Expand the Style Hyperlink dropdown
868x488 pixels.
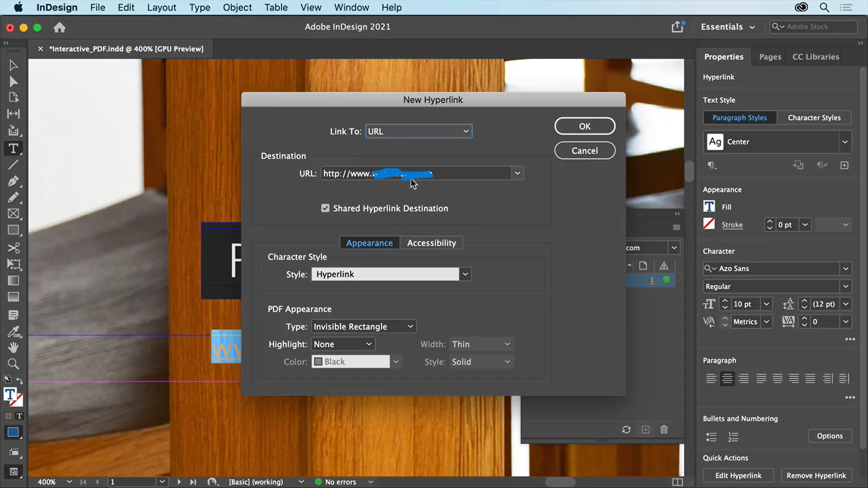(x=464, y=273)
